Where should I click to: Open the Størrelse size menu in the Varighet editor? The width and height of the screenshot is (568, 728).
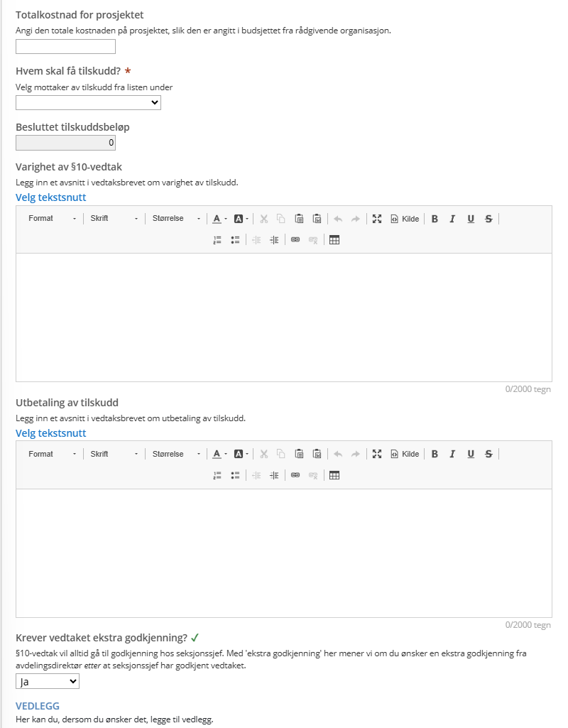pyautogui.click(x=176, y=219)
